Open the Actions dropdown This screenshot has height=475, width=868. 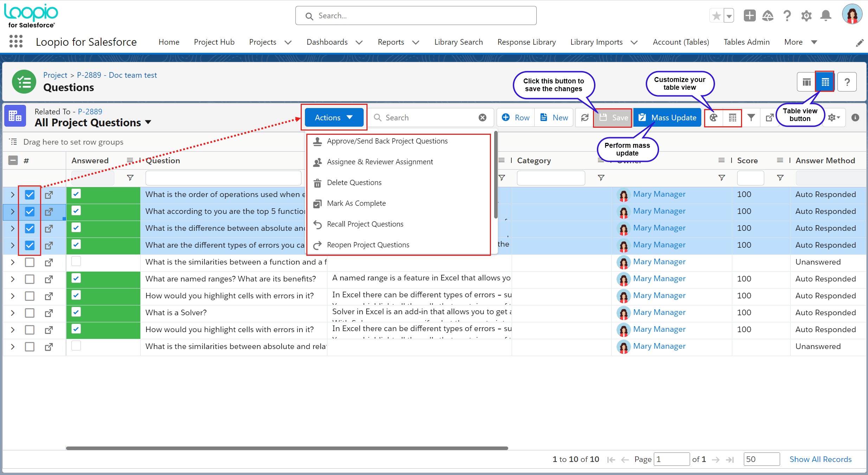pyautogui.click(x=334, y=118)
